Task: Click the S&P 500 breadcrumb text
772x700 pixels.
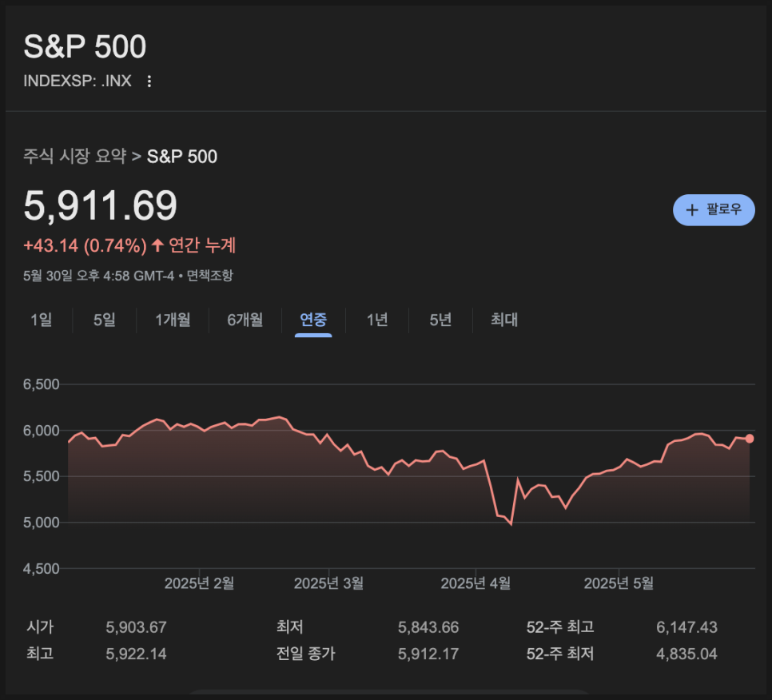Action: pyautogui.click(x=182, y=157)
